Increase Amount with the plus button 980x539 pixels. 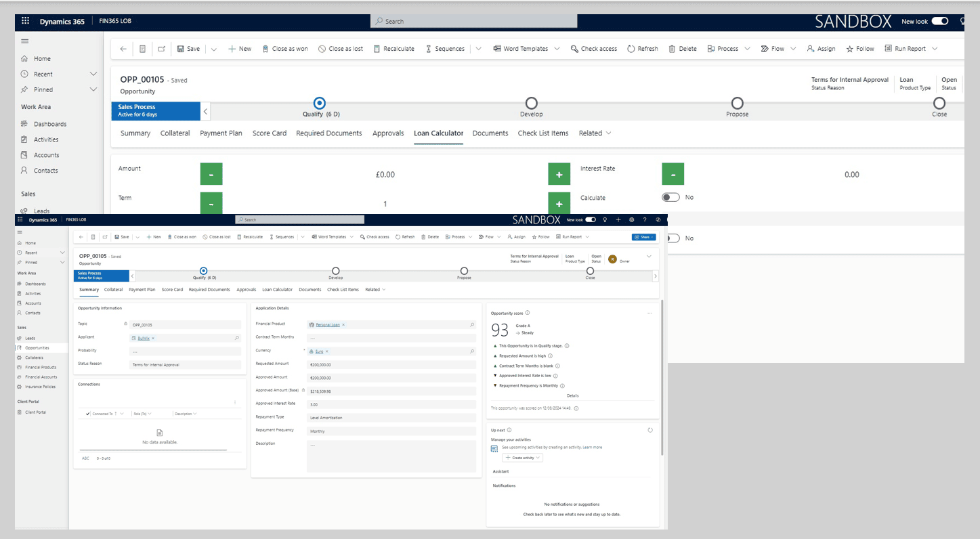tap(559, 174)
